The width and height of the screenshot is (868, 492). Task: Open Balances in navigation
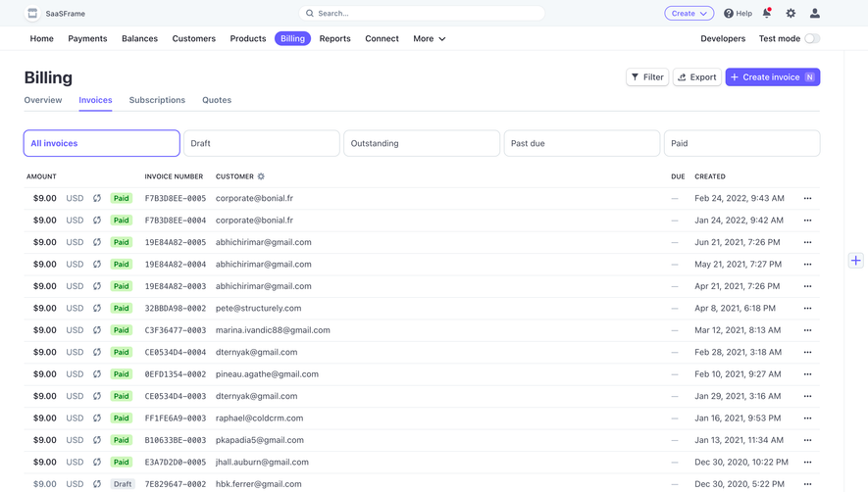coord(139,39)
